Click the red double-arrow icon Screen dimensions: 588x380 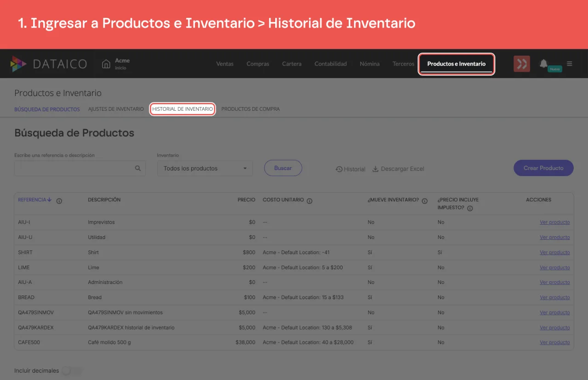pyautogui.click(x=521, y=64)
